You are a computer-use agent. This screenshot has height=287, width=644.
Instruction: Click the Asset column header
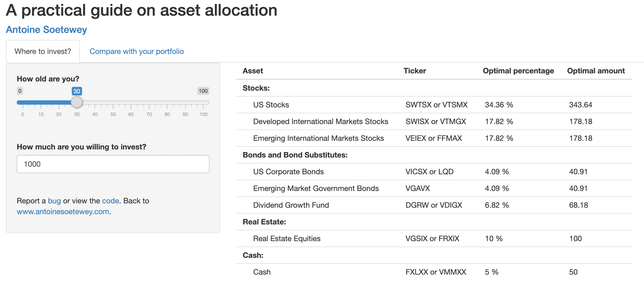[253, 71]
